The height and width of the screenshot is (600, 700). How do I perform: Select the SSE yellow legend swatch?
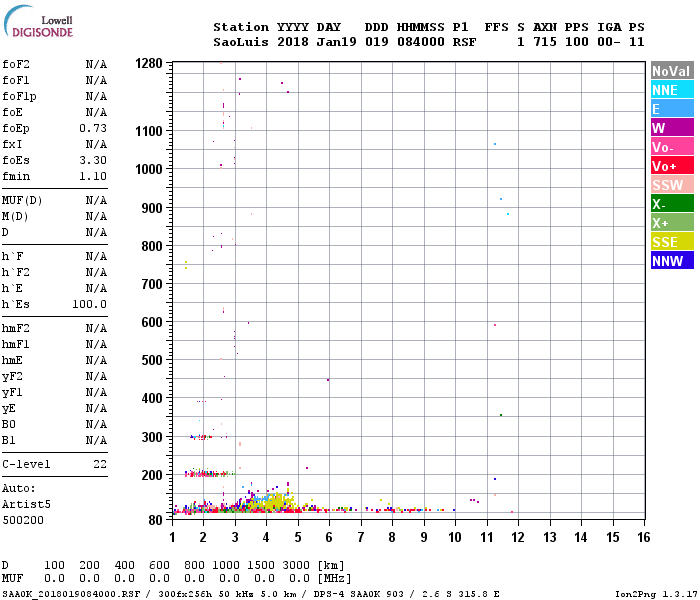pos(672,242)
